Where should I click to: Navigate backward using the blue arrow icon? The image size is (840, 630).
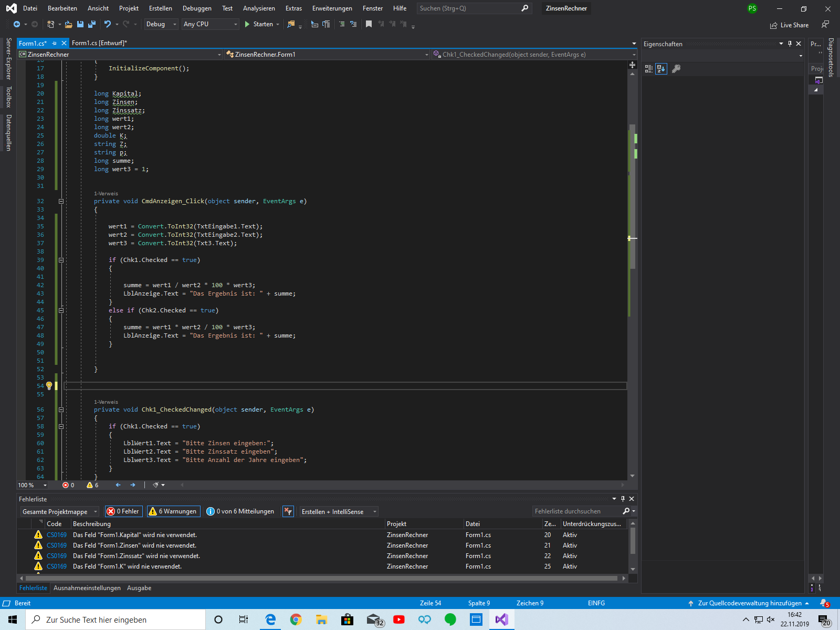pyautogui.click(x=16, y=24)
